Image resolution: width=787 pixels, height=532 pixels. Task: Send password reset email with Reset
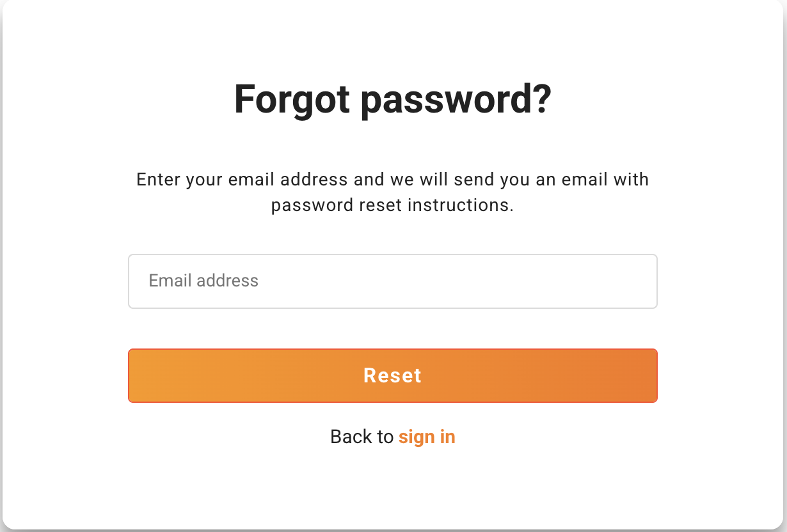coord(392,375)
